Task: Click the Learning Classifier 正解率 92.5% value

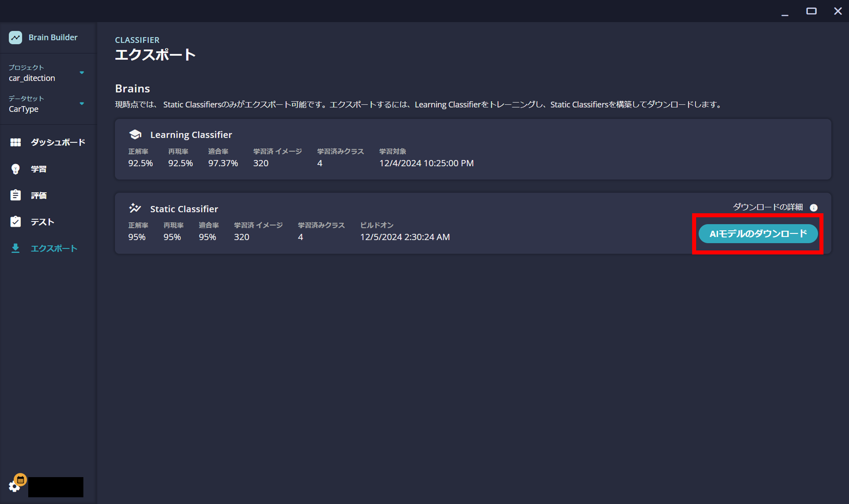Action: [140, 163]
